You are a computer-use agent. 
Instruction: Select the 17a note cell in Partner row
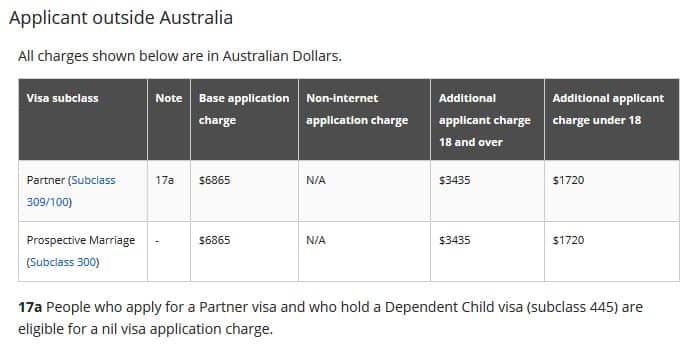pos(164,180)
